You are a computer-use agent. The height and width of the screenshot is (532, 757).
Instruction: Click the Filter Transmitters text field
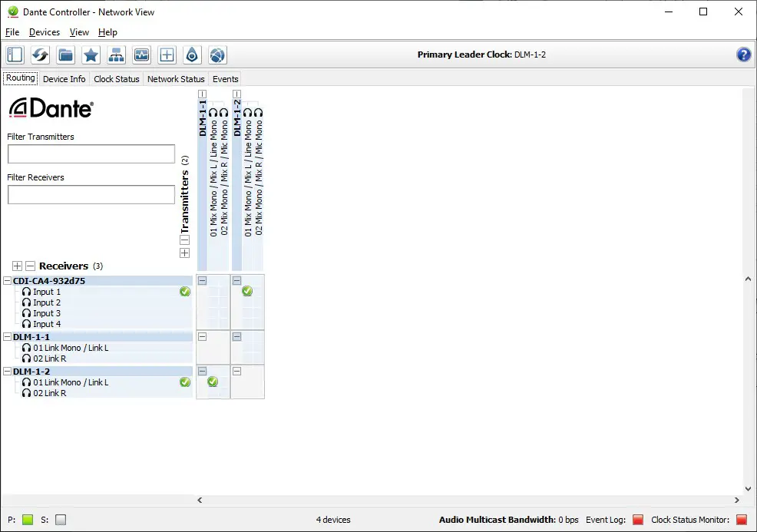coord(91,154)
